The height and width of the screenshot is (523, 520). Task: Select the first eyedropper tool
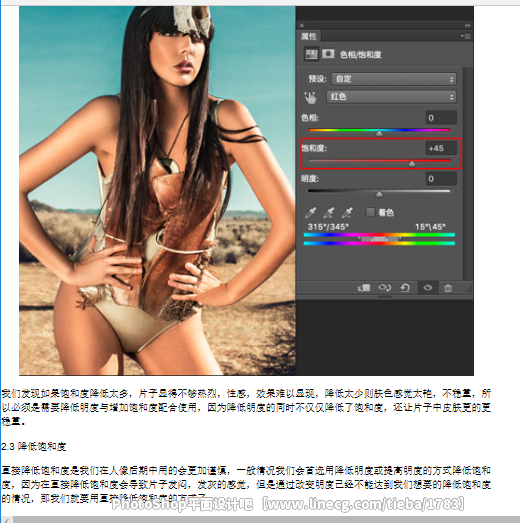[311, 212]
